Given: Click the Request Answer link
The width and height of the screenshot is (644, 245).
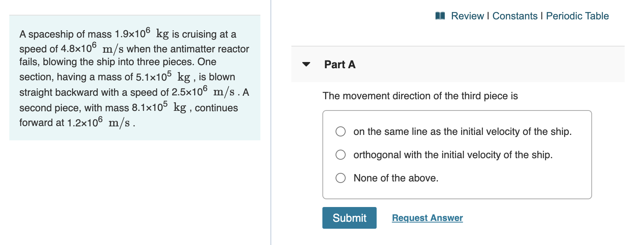Looking at the screenshot, I should 427,218.
